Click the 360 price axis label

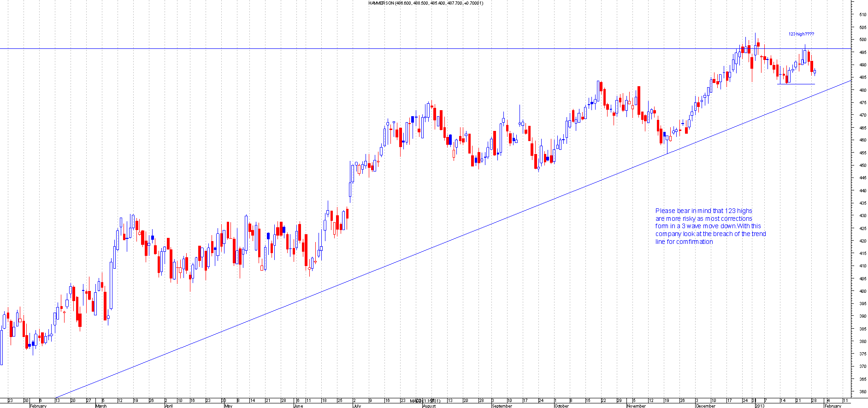(862, 392)
